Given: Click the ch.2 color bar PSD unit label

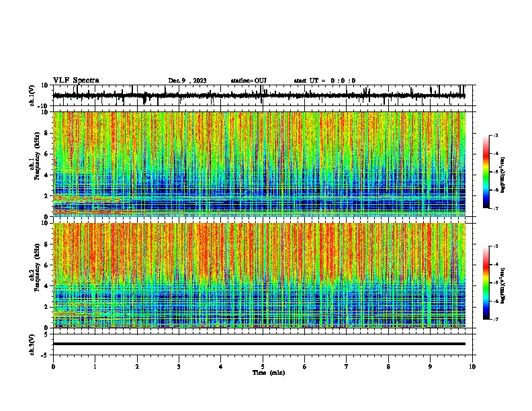Looking at the screenshot, I should click(x=503, y=286).
